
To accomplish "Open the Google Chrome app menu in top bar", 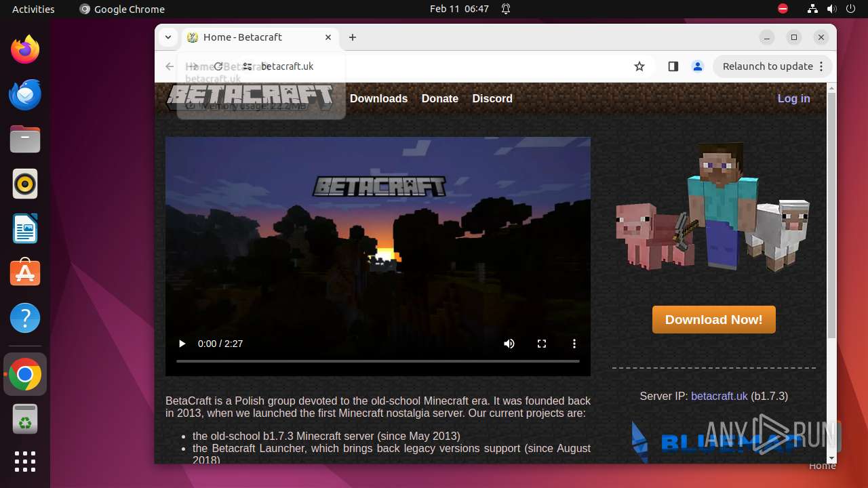I will click(x=122, y=9).
